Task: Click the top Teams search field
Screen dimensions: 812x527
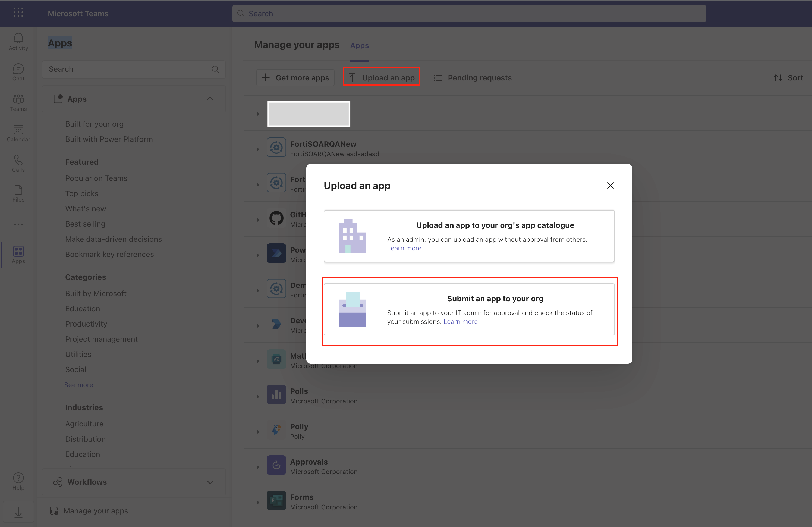Action: (x=469, y=14)
